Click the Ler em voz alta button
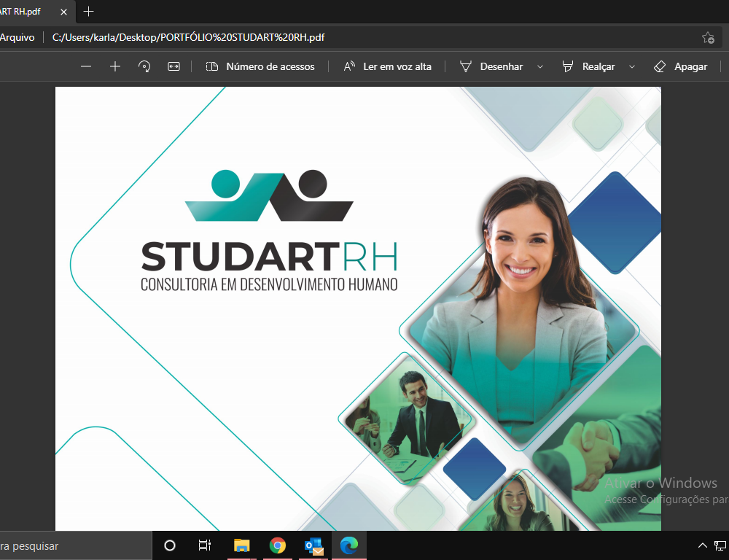This screenshot has width=729, height=560. [x=388, y=66]
